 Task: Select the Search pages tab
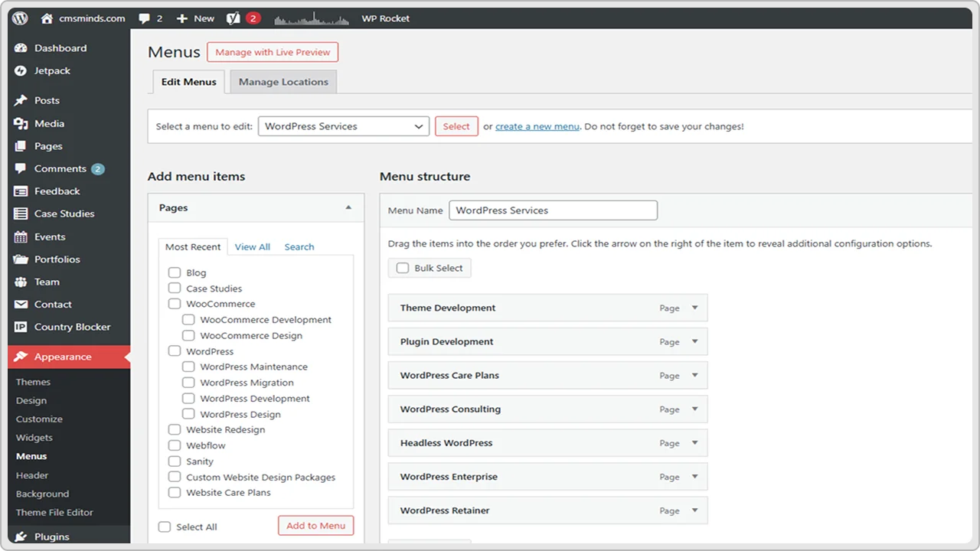click(x=299, y=246)
